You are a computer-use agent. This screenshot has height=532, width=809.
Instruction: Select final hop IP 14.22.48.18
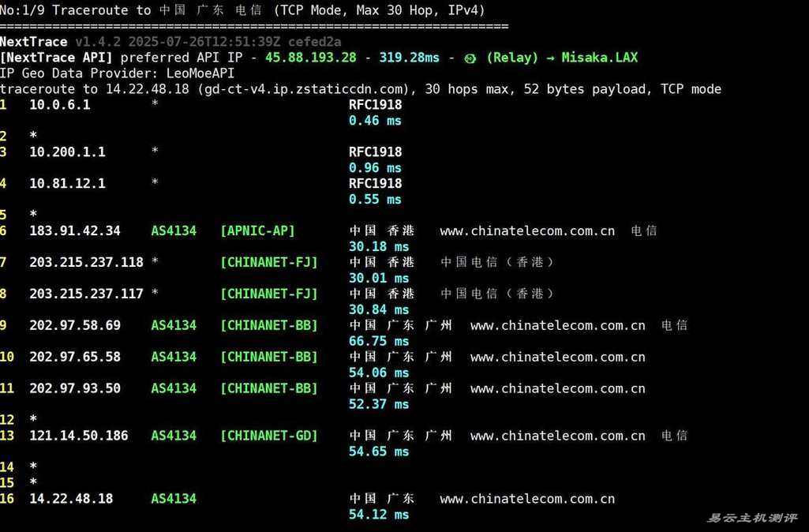click(x=71, y=499)
